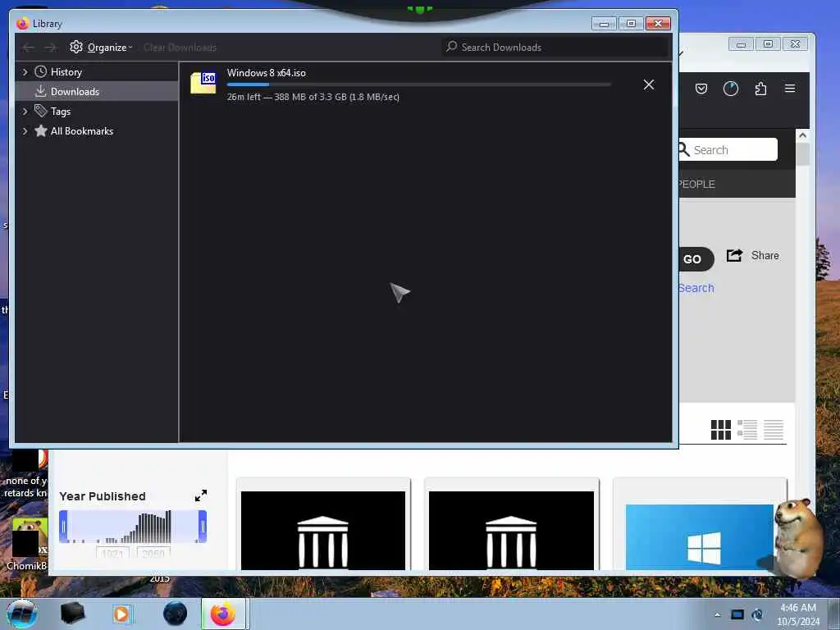Click the Organize gear icon
The width and height of the screenshot is (840, 630).
(76, 47)
